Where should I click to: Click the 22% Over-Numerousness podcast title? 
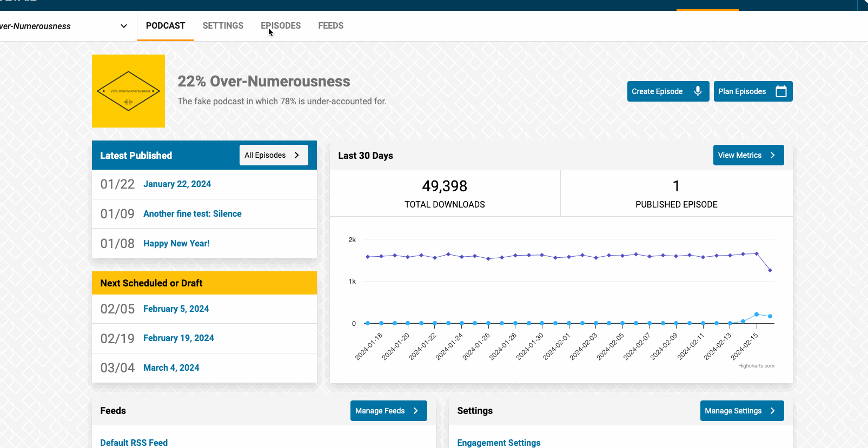click(x=264, y=82)
